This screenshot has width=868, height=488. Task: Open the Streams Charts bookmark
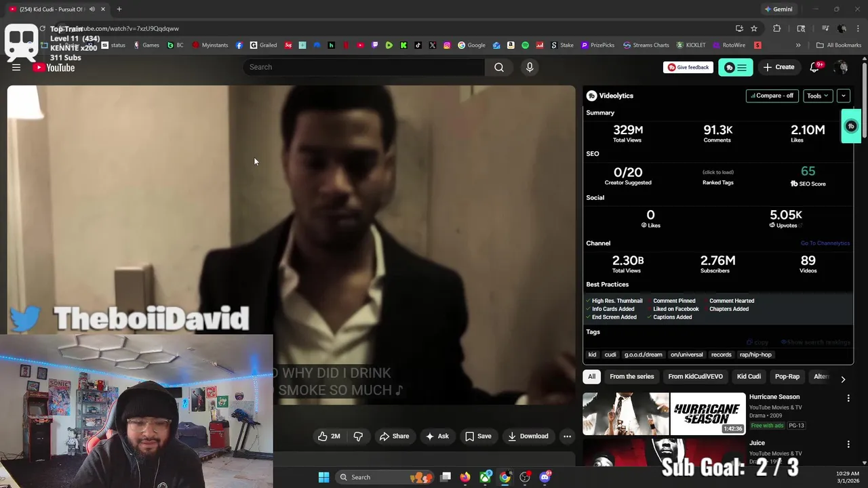click(x=646, y=45)
